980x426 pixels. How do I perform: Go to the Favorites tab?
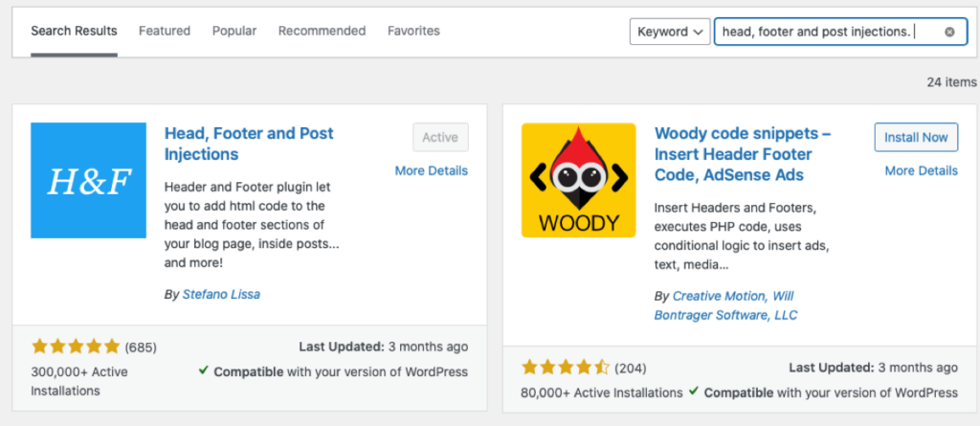[x=413, y=31]
